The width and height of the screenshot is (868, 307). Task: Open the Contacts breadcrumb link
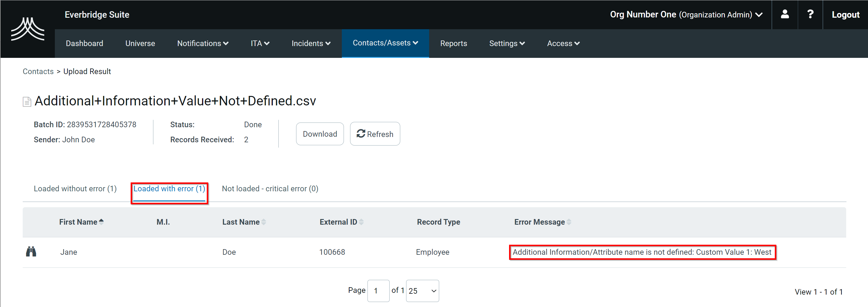pos(38,71)
